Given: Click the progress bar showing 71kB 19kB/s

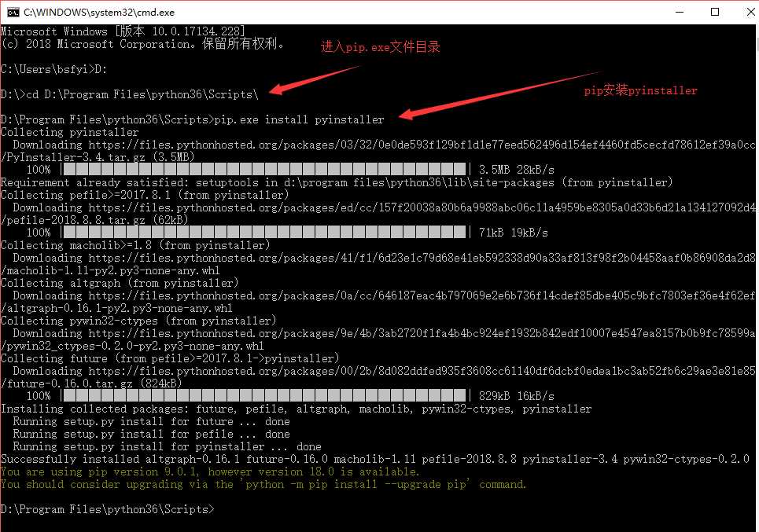Looking at the screenshot, I should [265, 233].
